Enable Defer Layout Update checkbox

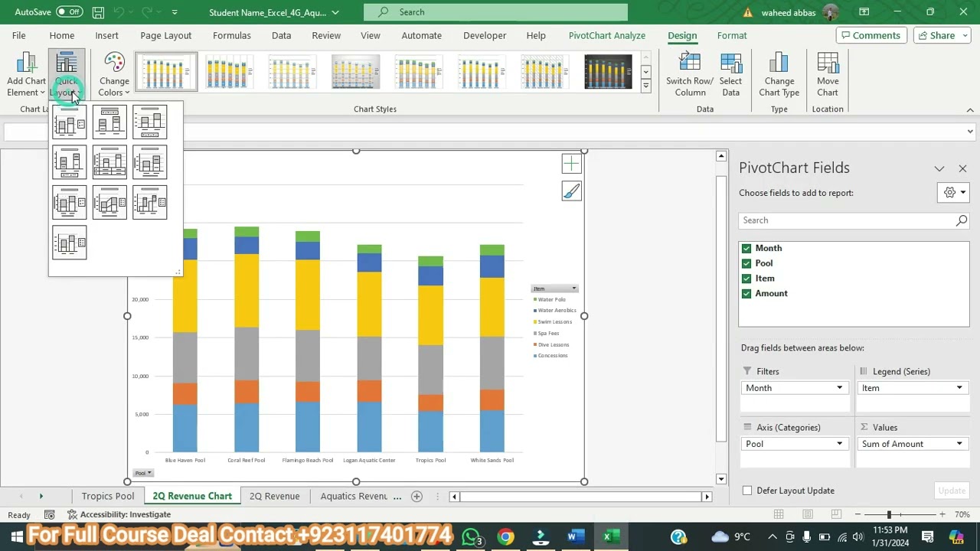click(747, 491)
